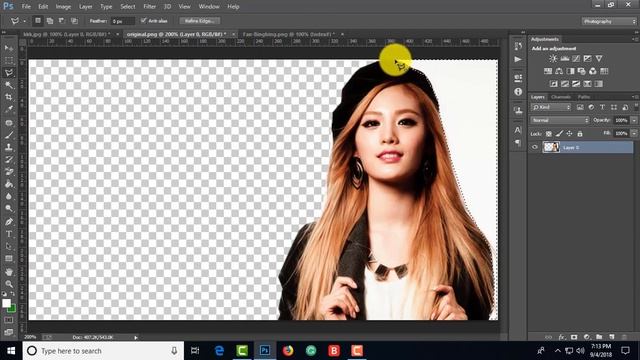The width and height of the screenshot is (640, 360).
Task: Switch to the Channels tab
Action: click(x=560, y=97)
